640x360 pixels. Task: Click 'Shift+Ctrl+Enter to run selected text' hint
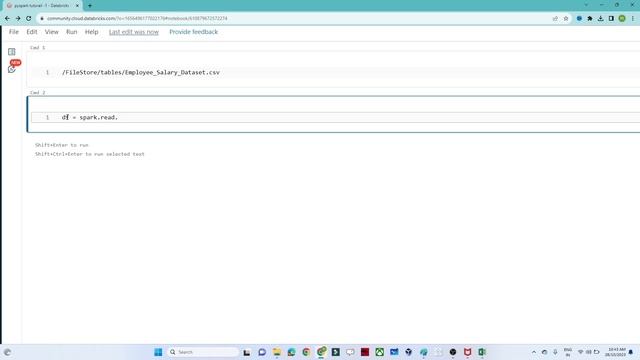pos(90,154)
